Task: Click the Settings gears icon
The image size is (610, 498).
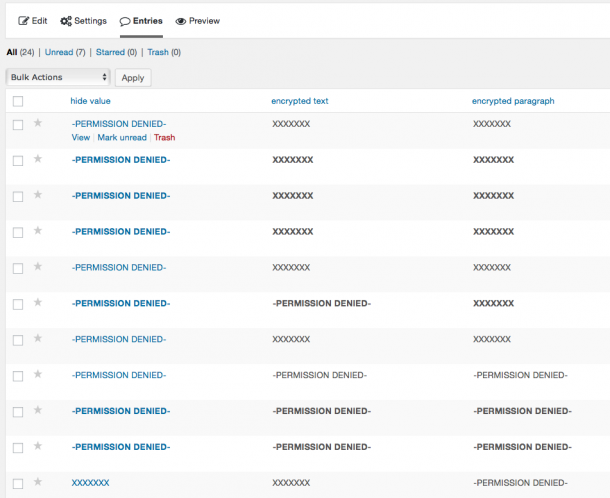Action: [x=66, y=21]
